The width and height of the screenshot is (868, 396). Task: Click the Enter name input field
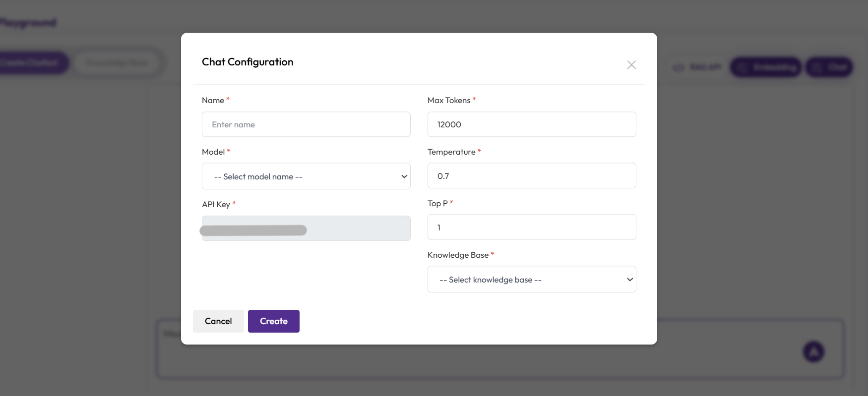[306, 124]
